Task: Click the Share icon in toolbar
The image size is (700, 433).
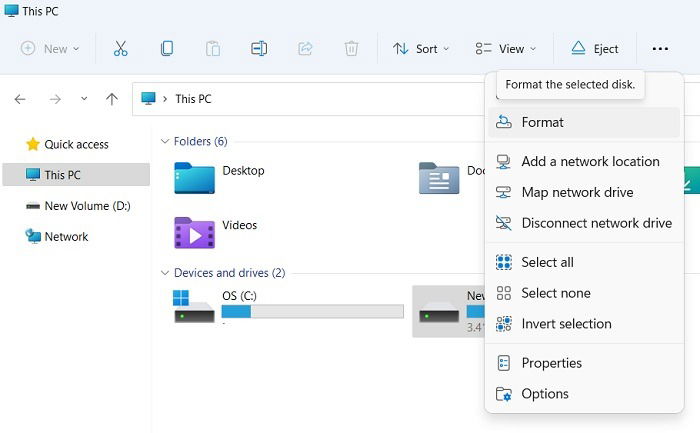Action: 305,48
